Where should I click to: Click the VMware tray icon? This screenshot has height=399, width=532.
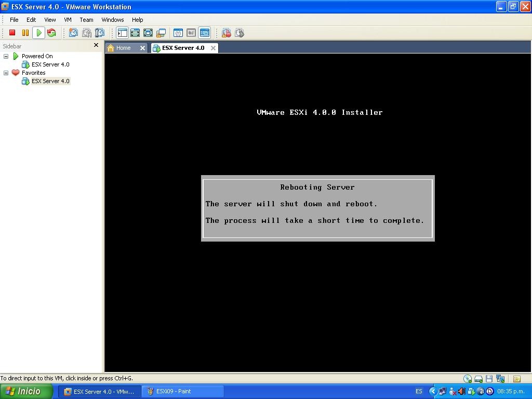(471, 392)
